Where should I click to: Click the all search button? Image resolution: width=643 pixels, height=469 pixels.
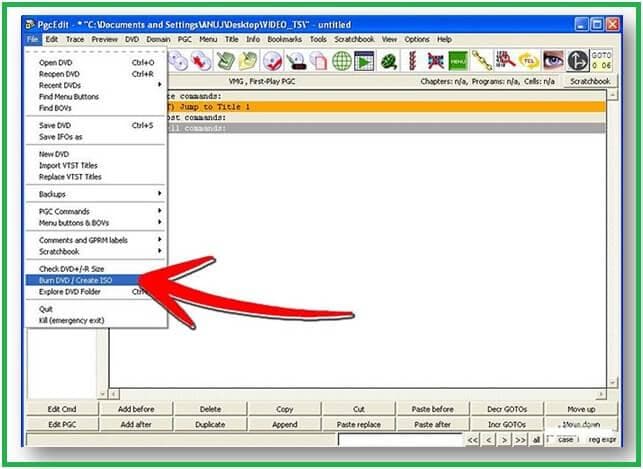point(536,439)
